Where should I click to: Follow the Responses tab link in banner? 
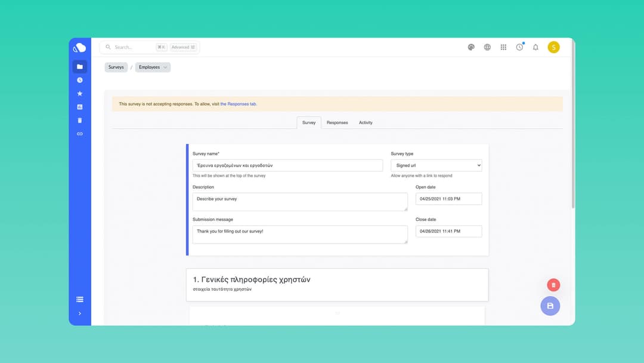click(x=239, y=104)
